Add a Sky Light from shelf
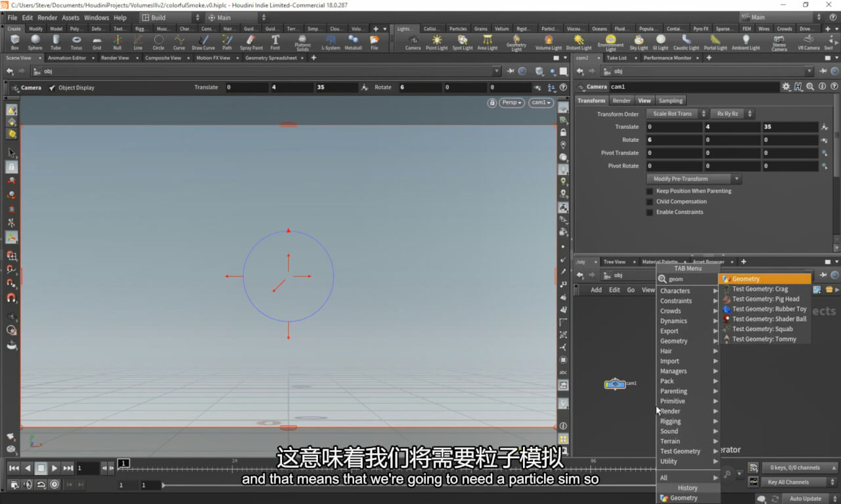 pyautogui.click(x=639, y=43)
